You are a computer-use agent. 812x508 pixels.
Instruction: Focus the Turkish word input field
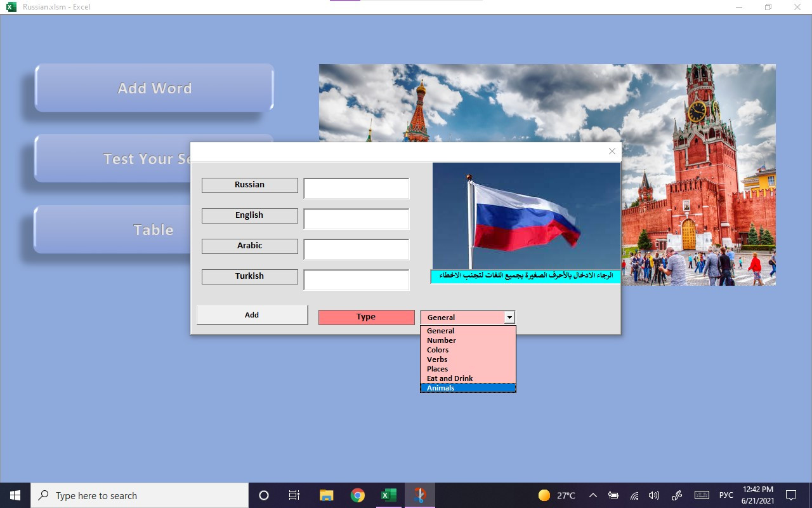pyautogui.click(x=357, y=280)
